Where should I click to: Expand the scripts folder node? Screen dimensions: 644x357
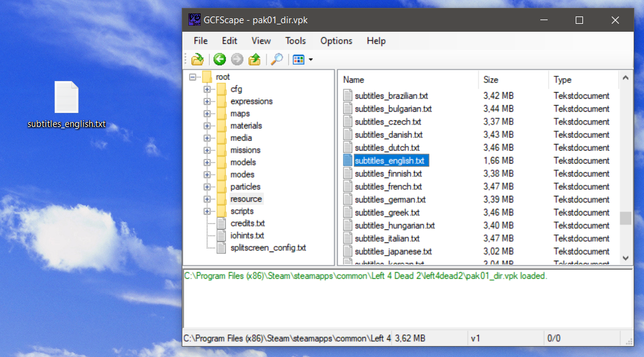(x=207, y=211)
